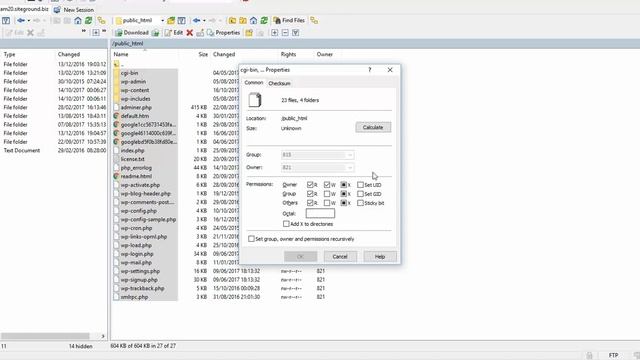
Task: Click the local panel scrollbar right arrow
Action: [x=103, y=336]
